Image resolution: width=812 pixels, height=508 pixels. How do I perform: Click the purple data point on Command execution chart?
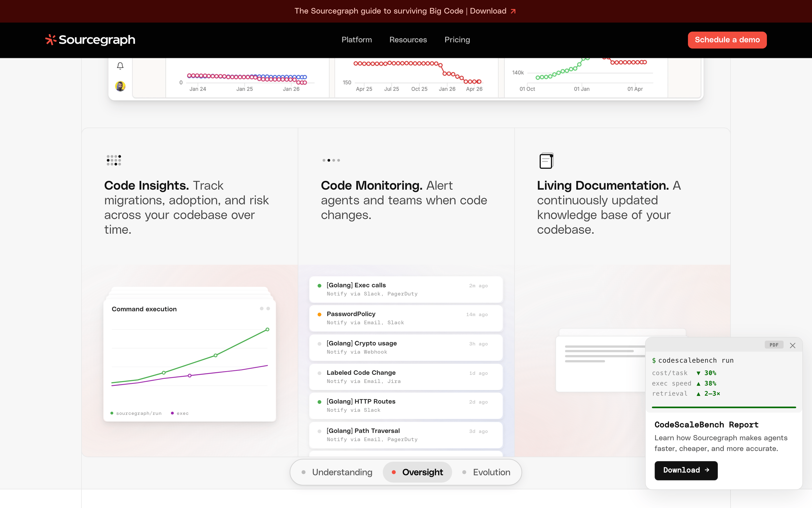pos(189,376)
